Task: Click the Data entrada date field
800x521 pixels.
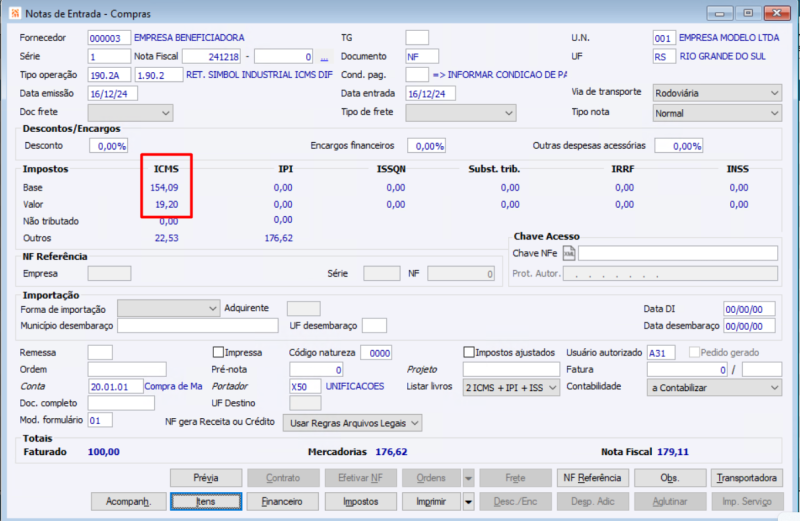Action: tap(431, 94)
